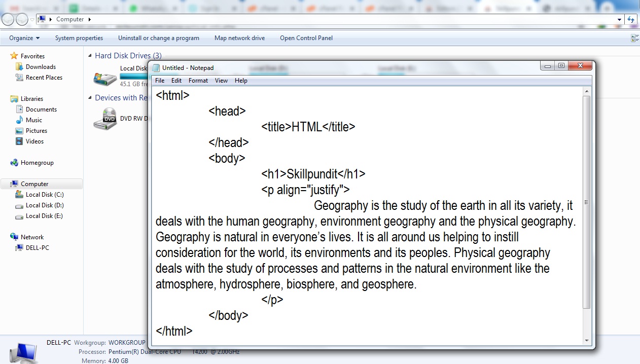Screen dimensions: 640x364
Task: Open recent pages dropdown beside Forward button
Action: tap(32, 20)
